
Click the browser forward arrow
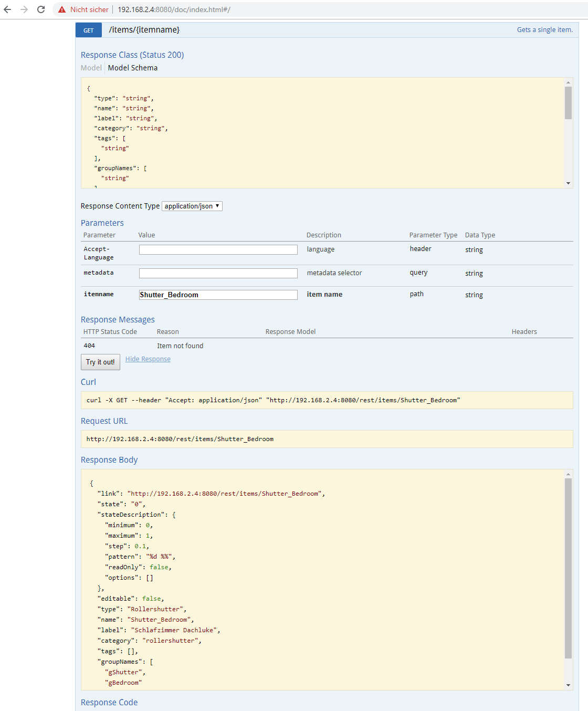point(24,9)
